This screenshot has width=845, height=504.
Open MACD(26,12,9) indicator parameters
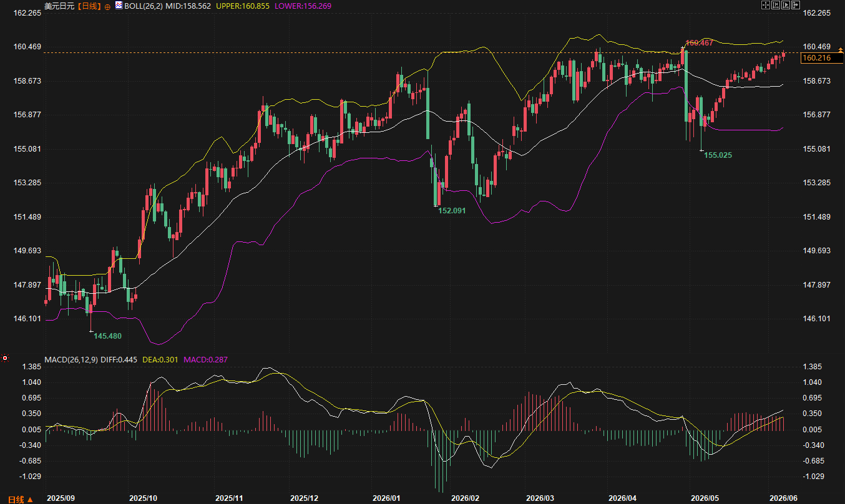(71, 360)
